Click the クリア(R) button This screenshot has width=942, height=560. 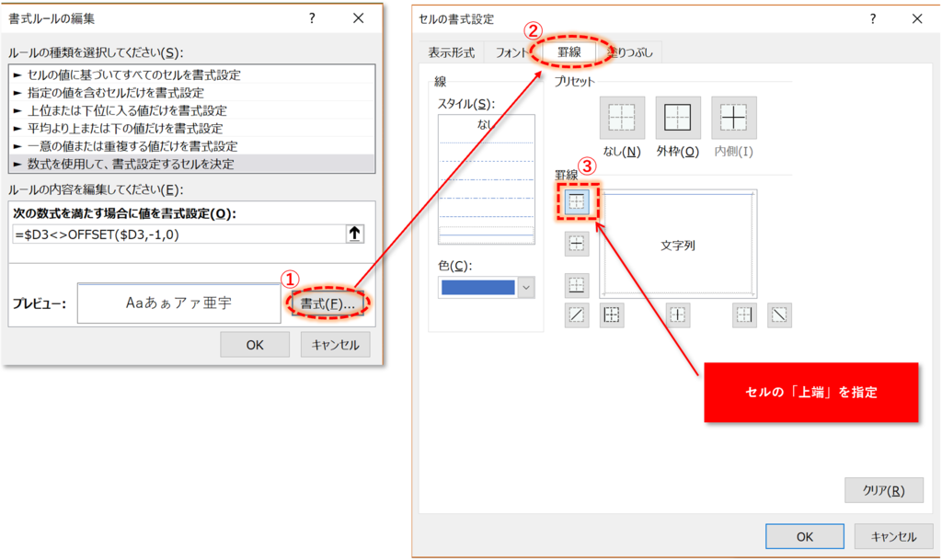coord(883,490)
